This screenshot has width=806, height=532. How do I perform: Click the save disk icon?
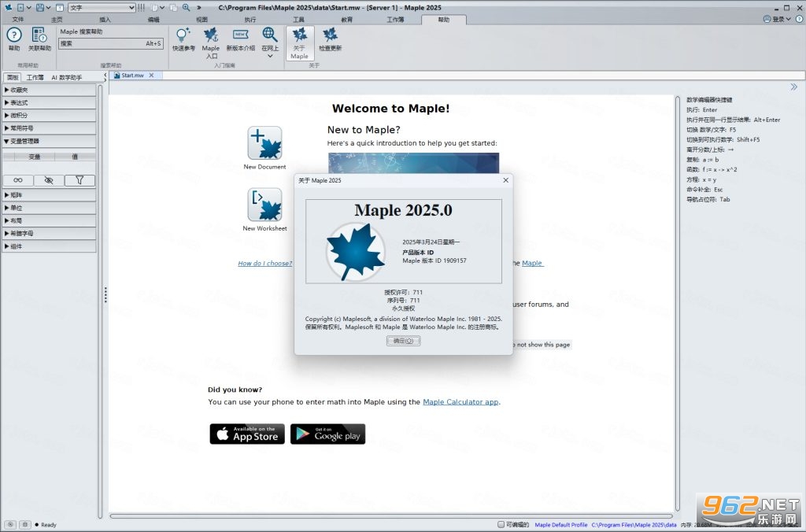39,7
